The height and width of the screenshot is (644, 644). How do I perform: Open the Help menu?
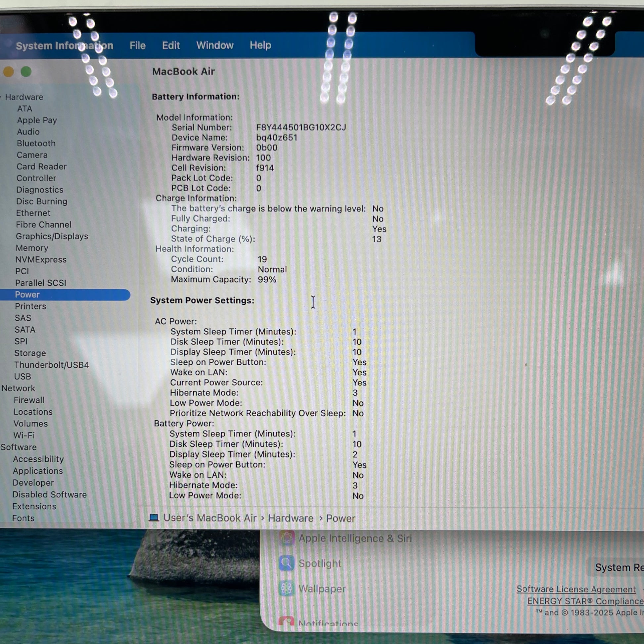tap(260, 45)
